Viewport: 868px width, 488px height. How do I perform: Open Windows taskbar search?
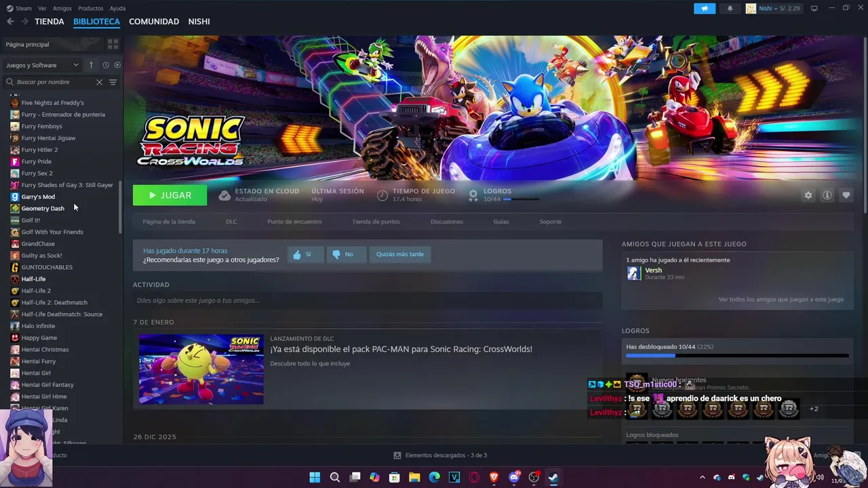[x=335, y=477]
